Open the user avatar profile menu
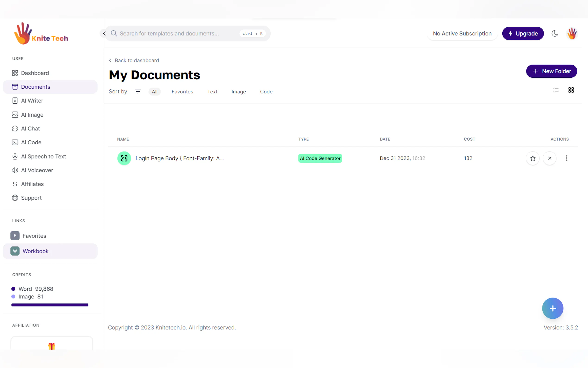Viewport: 588px width, 368px height. 572,33
